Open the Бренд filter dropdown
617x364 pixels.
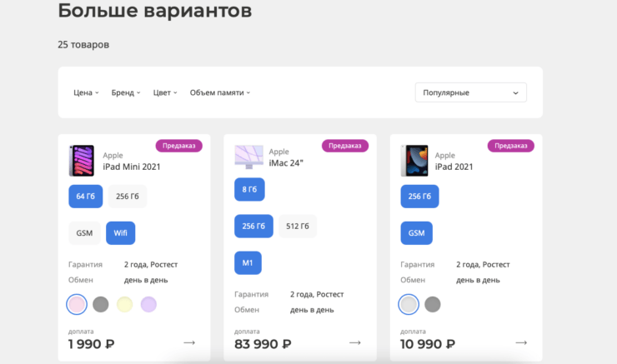click(126, 92)
